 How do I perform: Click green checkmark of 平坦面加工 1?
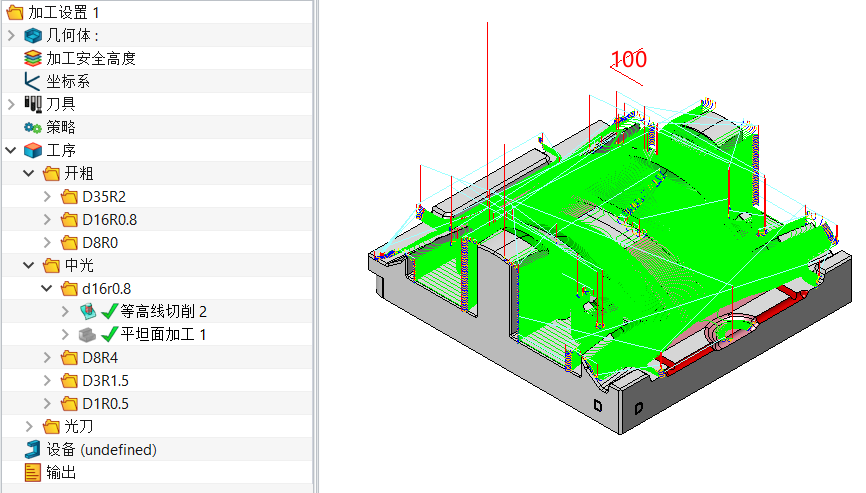pos(109,334)
